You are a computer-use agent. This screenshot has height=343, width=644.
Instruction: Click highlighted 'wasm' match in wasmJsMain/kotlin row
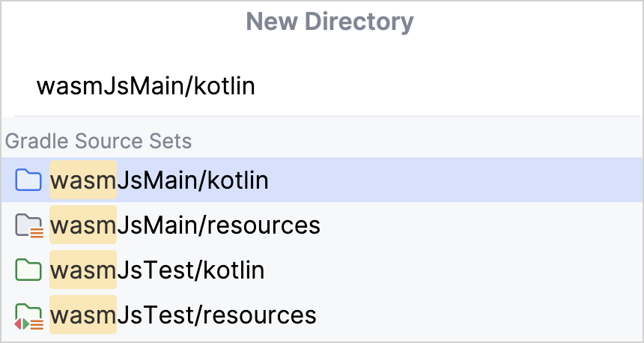pyautogui.click(x=82, y=180)
